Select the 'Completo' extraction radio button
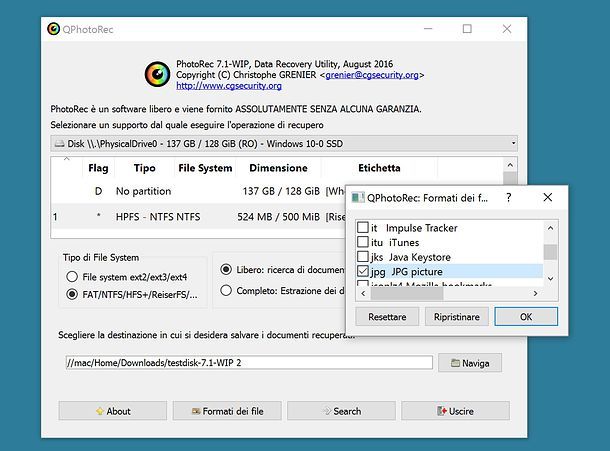Screen dimensions: 610x451 226,290
